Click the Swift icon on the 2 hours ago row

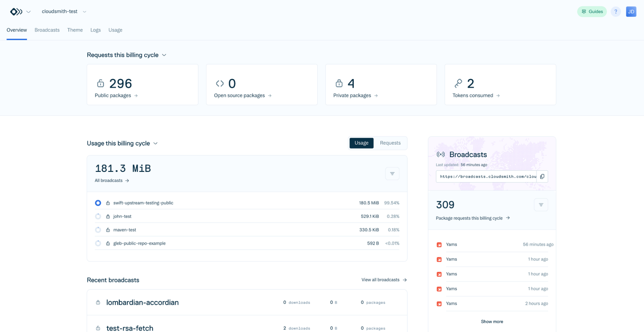[439, 304]
